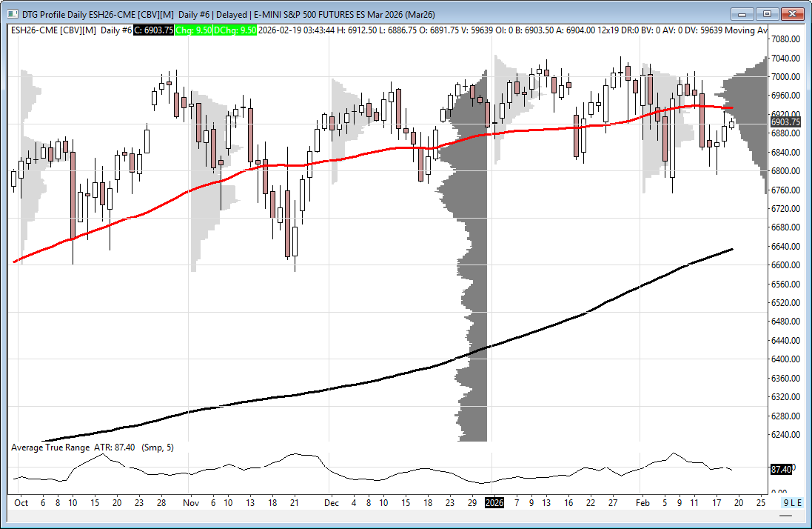This screenshot has width=812, height=529.
Task: Click the black 'C: 6903.75' close value field
Action: click(x=154, y=30)
